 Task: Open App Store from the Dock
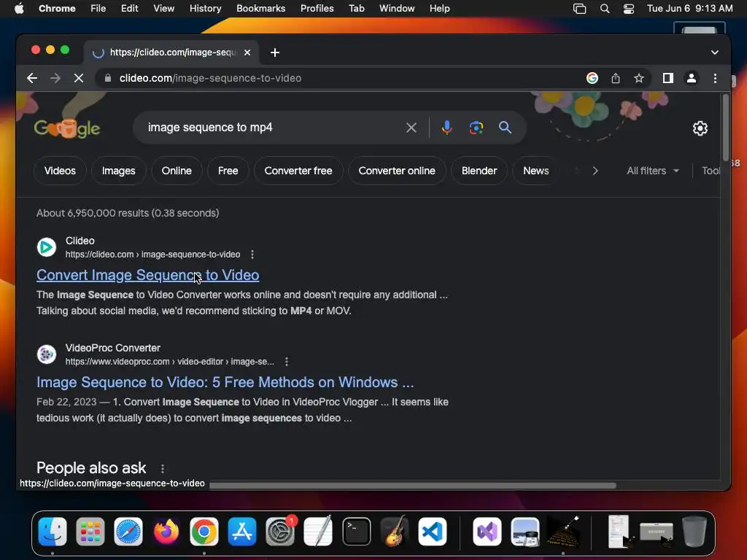tap(242, 532)
